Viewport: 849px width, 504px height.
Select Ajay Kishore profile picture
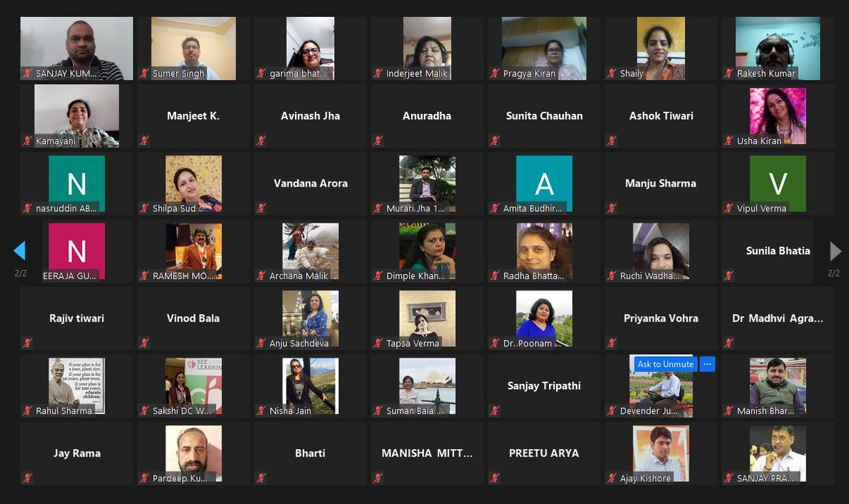[661, 453]
